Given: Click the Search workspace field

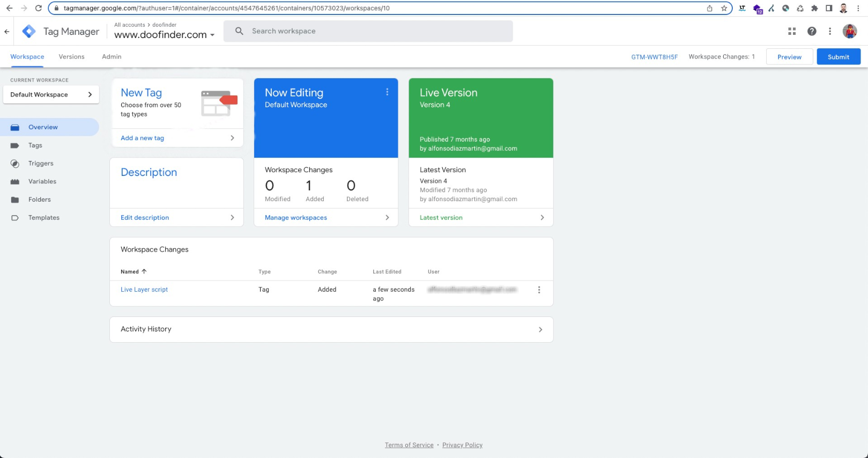Looking at the screenshot, I should pyautogui.click(x=368, y=31).
